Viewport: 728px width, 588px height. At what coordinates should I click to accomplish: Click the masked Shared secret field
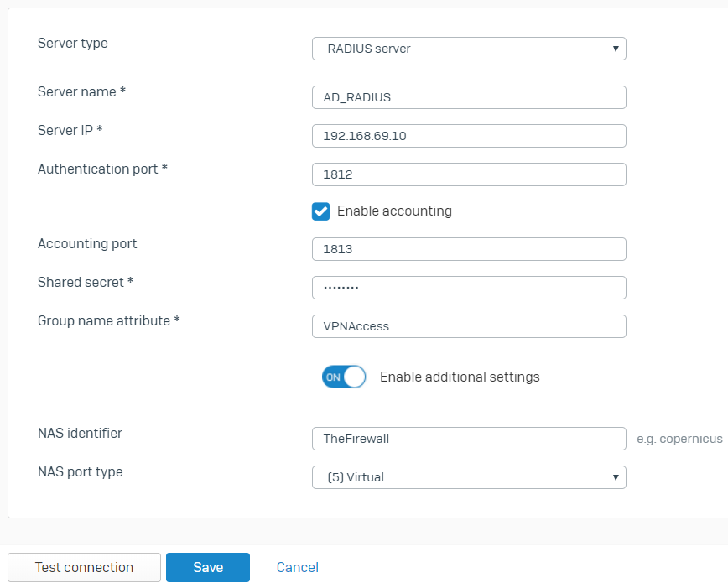[x=468, y=288]
